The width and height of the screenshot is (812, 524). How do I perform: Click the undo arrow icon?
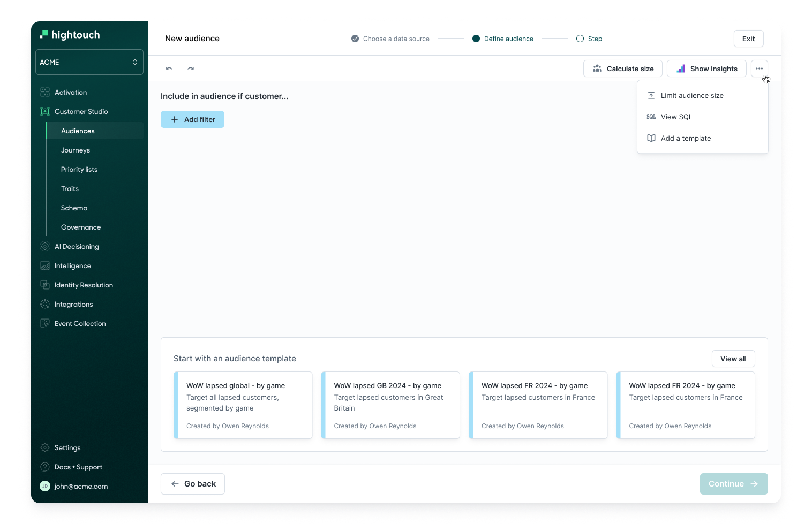click(x=169, y=69)
